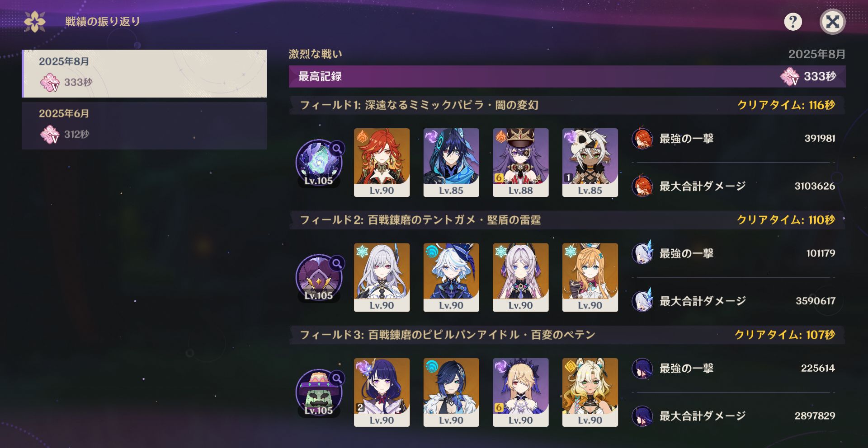Image resolution: width=868 pixels, height=448 pixels.
Task: Click the Field 1 最強の一撃 character avatar
Action: click(x=642, y=139)
